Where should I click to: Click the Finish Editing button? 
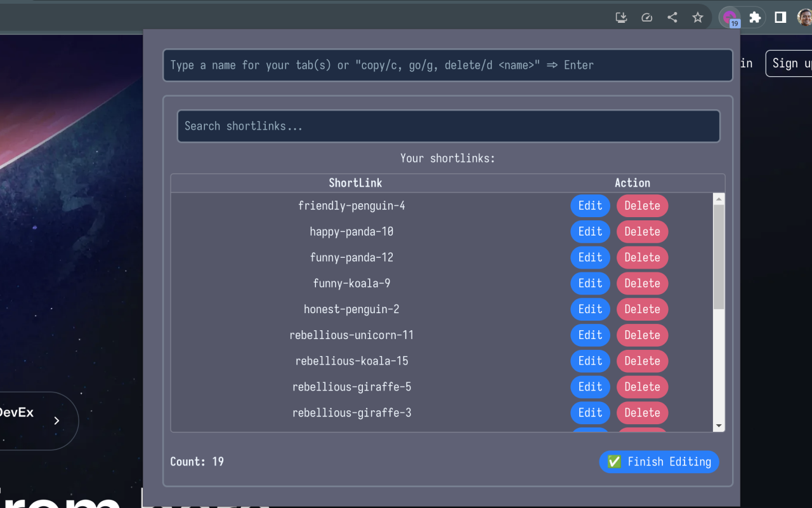pos(659,462)
